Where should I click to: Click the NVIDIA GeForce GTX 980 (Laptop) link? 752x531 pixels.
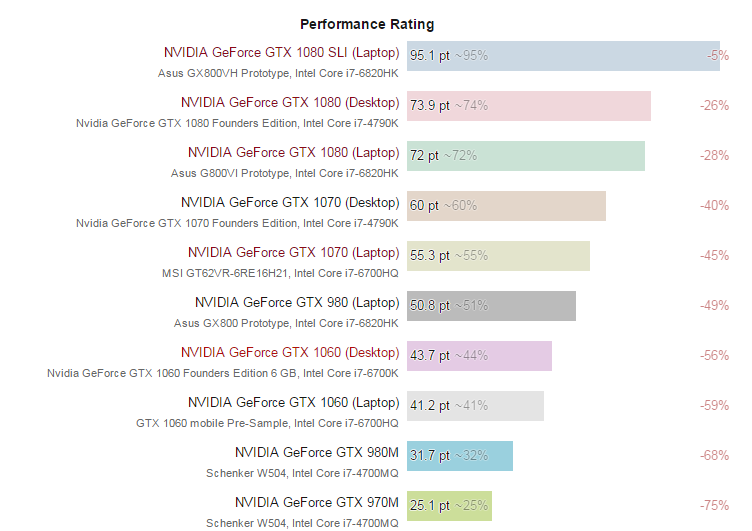tap(296, 303)
